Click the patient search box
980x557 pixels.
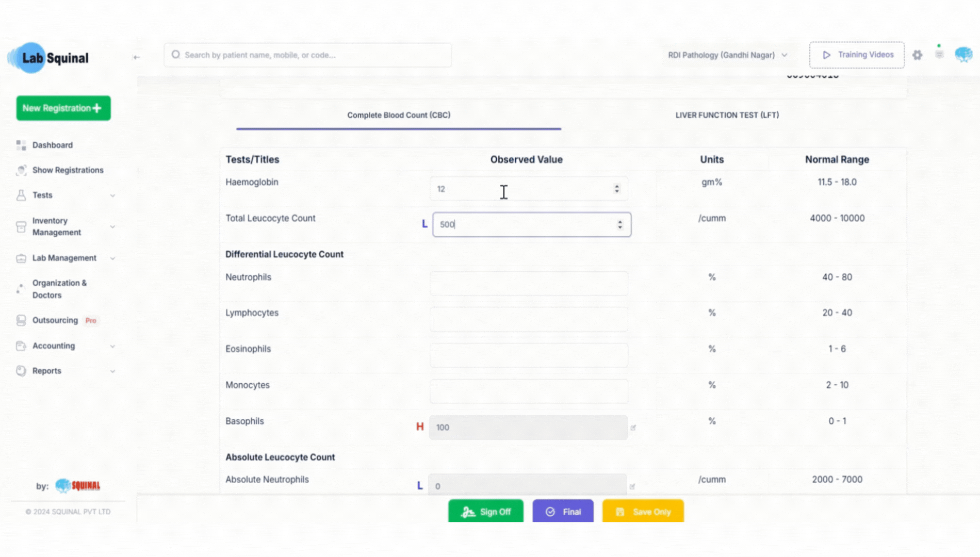[308, 55]
